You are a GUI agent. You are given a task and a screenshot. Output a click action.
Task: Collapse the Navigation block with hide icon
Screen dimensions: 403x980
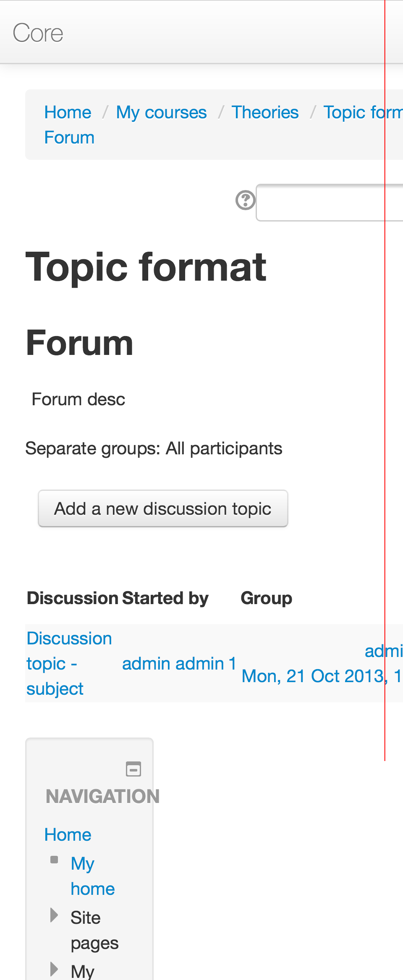click(x=133, y=769)
